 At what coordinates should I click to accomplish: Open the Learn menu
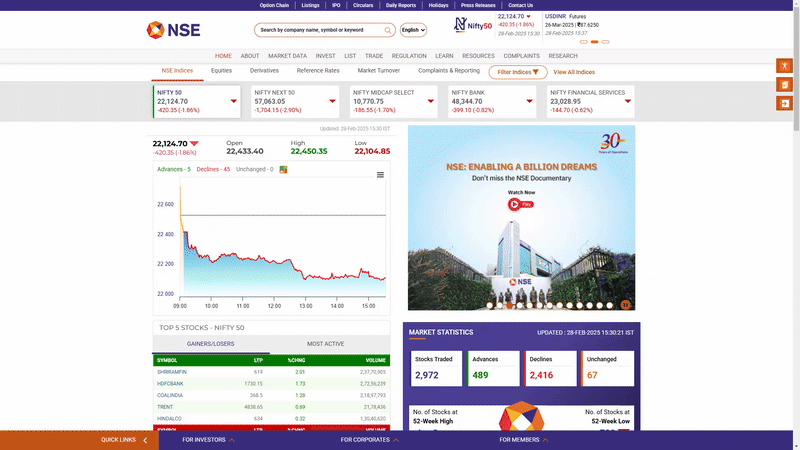444,56
